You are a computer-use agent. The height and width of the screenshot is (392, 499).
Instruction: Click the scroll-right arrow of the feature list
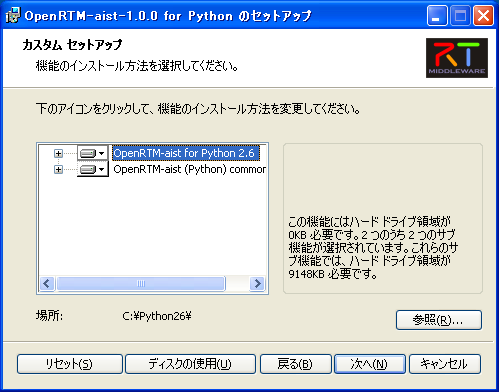tap(257, 284)
